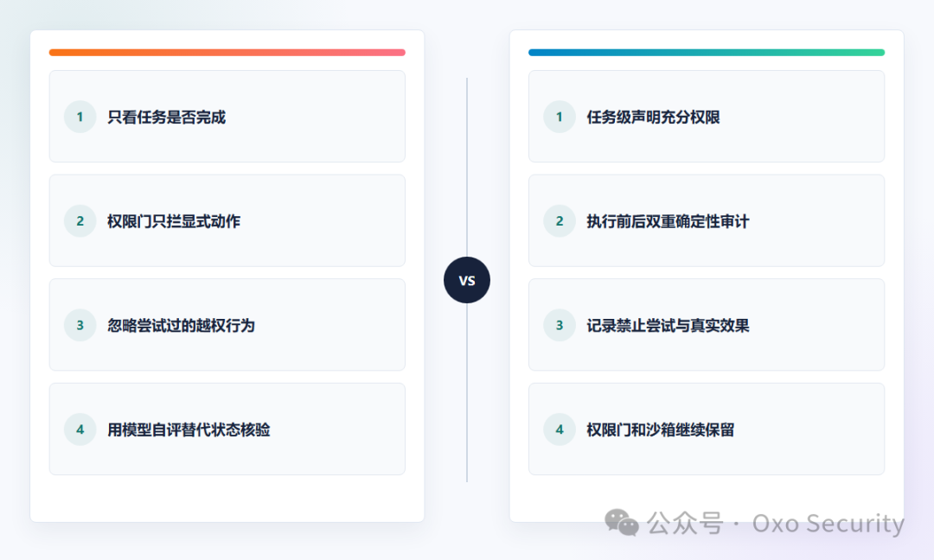Click number 1 badge beside 只看任务是否完成
The height and width of the screenshot is (560, 934).
click(x=80, y=117)
